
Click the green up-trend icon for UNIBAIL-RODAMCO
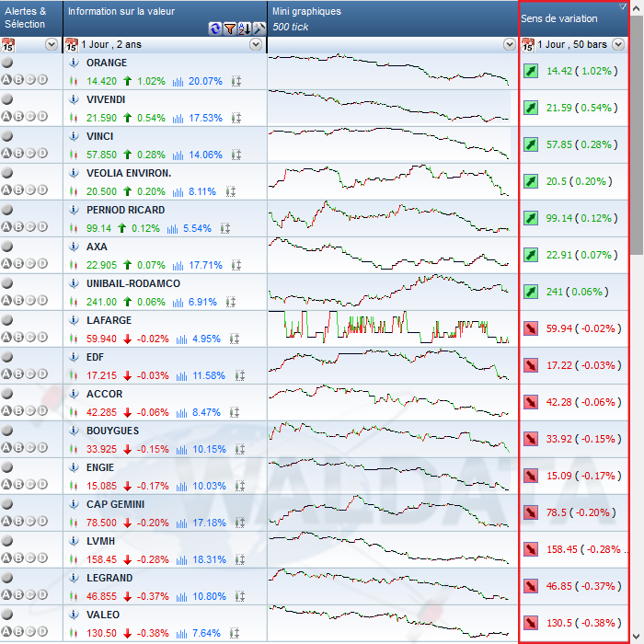pos(531,292)
